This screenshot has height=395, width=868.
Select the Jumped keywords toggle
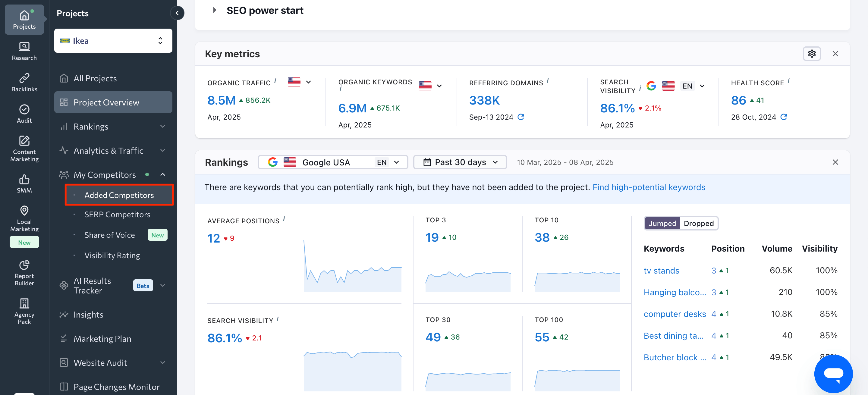click(662, 223)
